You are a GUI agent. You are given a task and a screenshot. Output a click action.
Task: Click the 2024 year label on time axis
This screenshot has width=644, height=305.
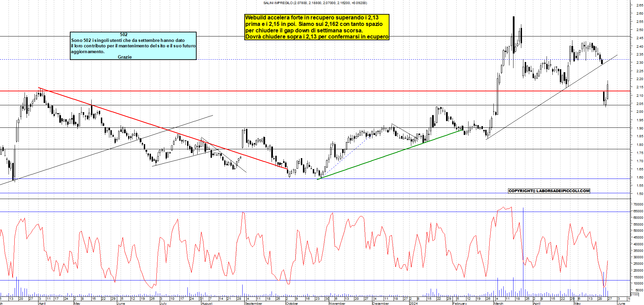414,303
